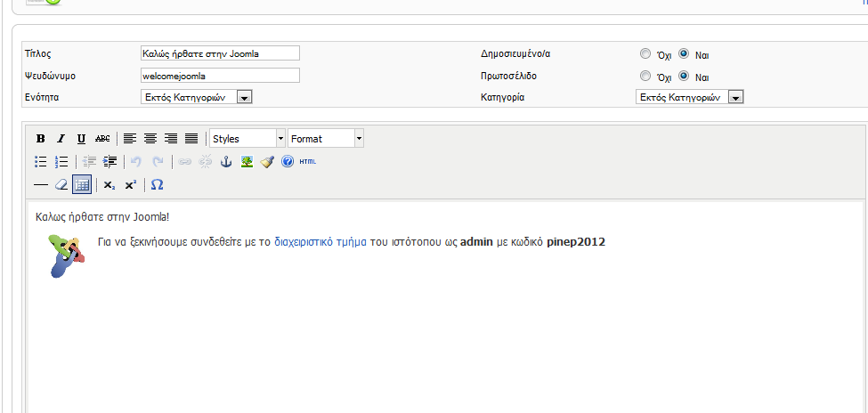This screenshot has width=868, height=413.
Task: Toggle bold formatting in editor
Action: (x=40, y=138)
